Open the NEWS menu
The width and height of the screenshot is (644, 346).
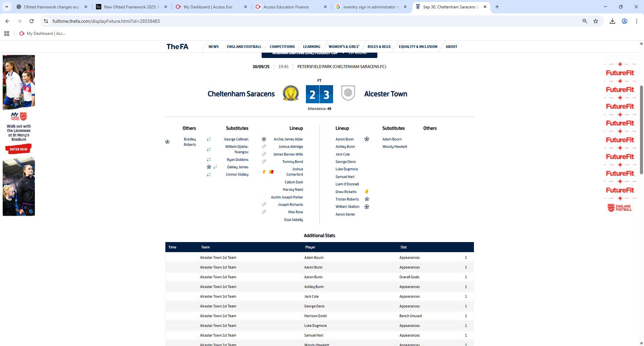(x=214, y=47)
